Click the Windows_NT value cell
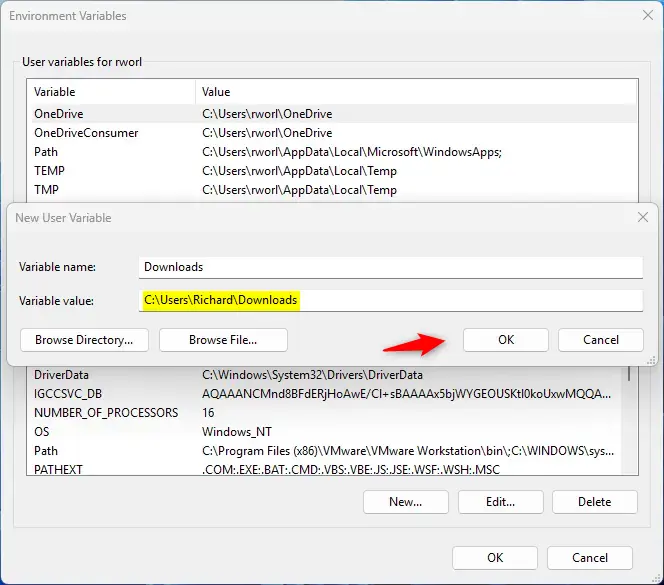664x585 pixels. pyautogui.click(x=237, y=432)
